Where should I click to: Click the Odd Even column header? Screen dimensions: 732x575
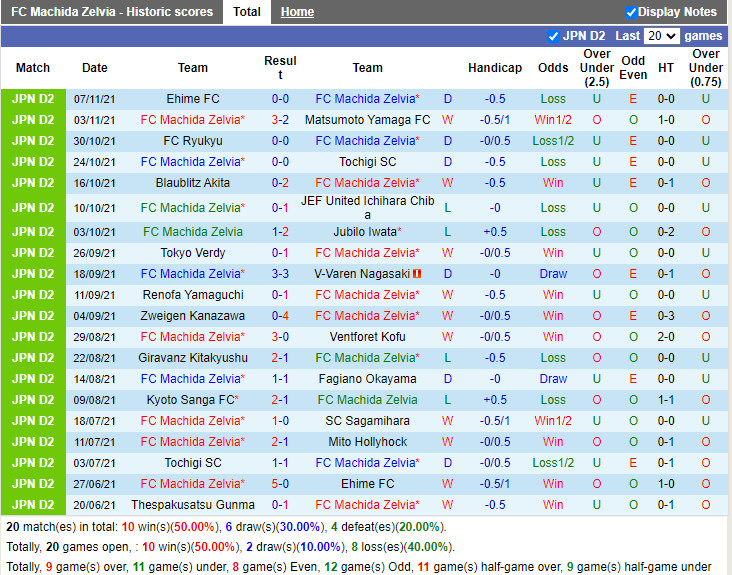633,68
